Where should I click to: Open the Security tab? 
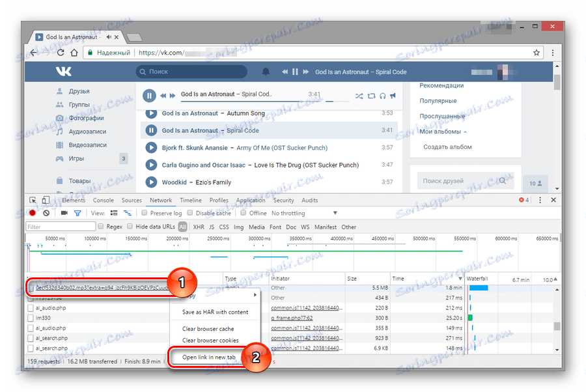[x=284, y=201]
